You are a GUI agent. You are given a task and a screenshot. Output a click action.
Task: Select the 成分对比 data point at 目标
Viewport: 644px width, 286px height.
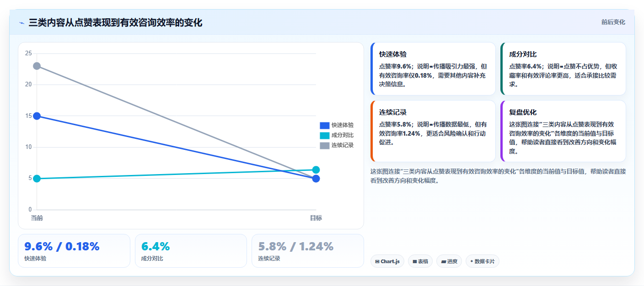(316, 170)
